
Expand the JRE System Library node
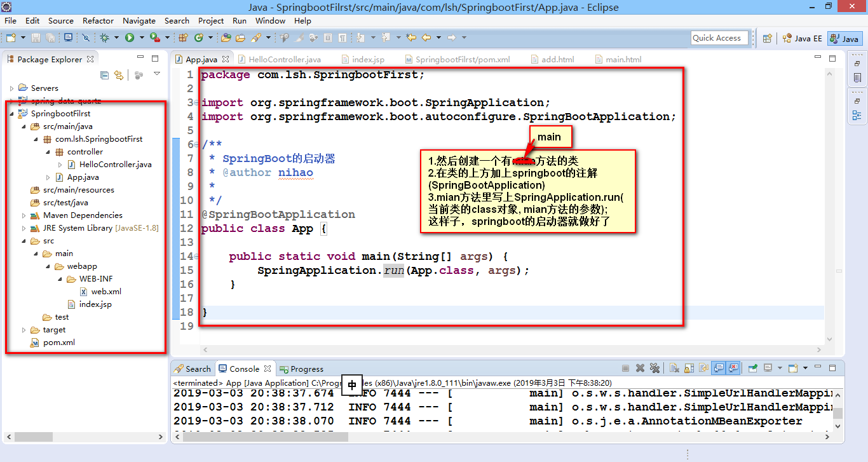click(x=24, y=228)
